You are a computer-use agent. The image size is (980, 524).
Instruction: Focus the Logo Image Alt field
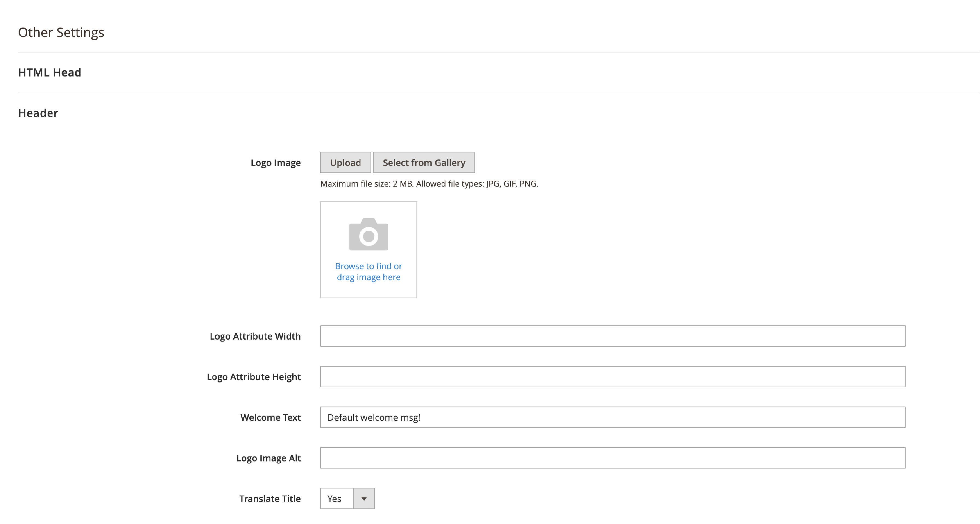612,458
